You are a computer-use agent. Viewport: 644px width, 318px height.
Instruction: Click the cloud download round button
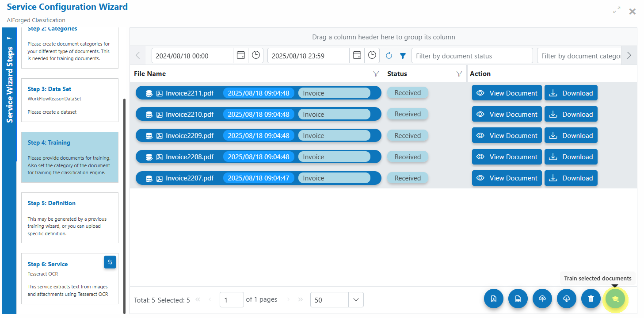[x=567, y=299]
